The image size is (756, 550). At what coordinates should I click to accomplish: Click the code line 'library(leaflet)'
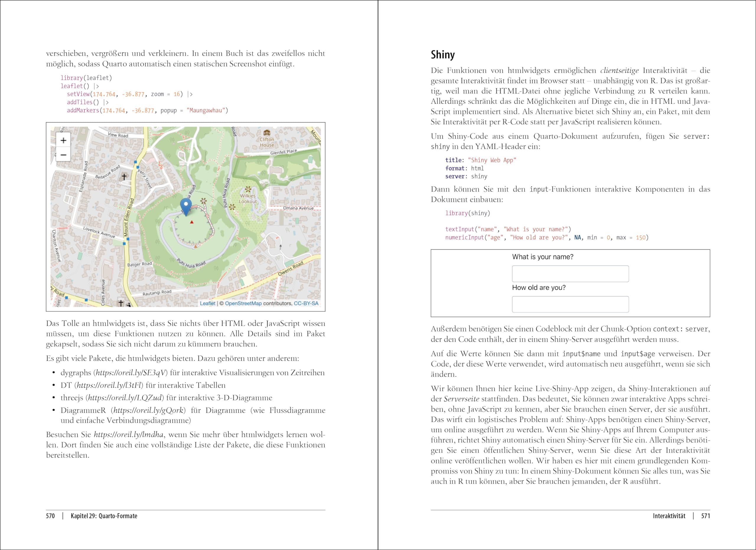tap(86, 78)
